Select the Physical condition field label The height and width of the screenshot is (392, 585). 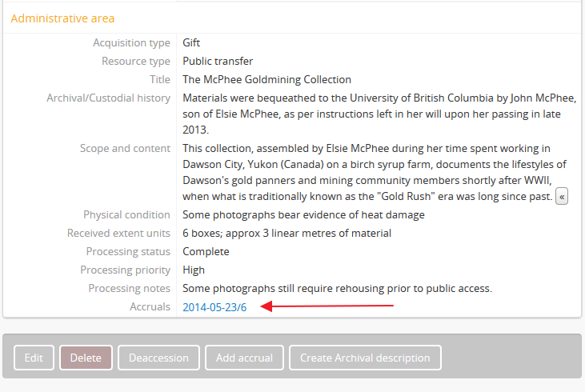[126, 215]
